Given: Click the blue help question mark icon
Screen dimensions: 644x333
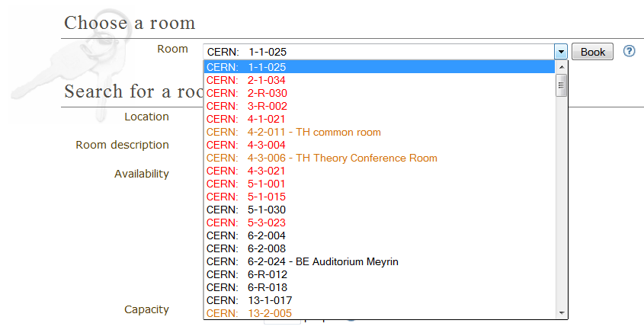Looking at the screenshot, I should [629, 51].
